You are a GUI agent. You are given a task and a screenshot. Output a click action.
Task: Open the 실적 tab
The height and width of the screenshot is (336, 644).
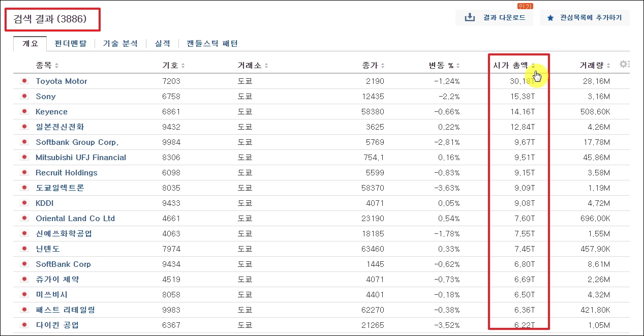pyautogui.click(x=162, y=44)
